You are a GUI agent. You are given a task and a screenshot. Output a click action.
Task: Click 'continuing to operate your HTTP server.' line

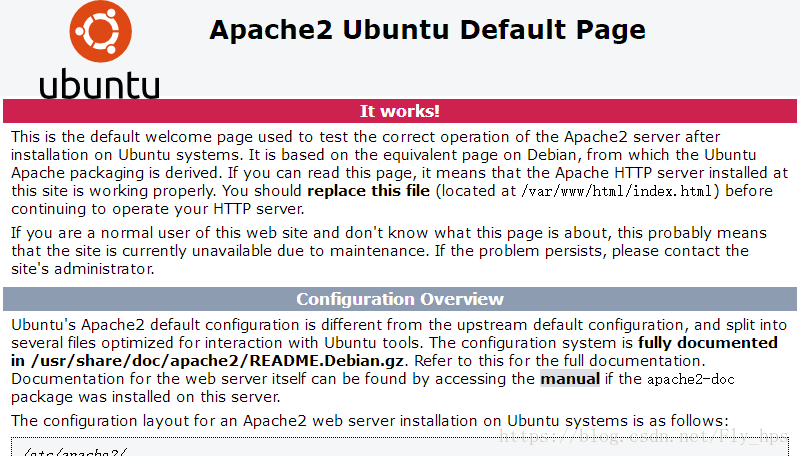click(158, 209)
